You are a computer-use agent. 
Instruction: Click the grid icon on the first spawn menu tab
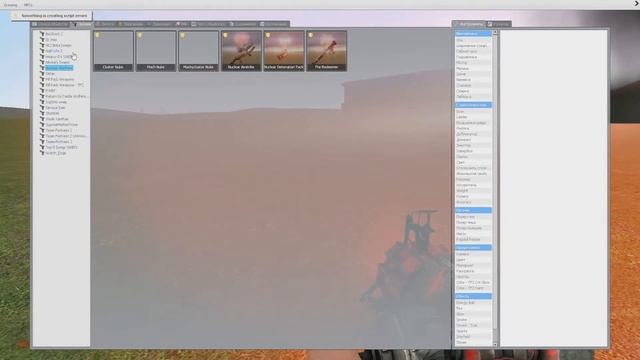(x=35, y=24)
